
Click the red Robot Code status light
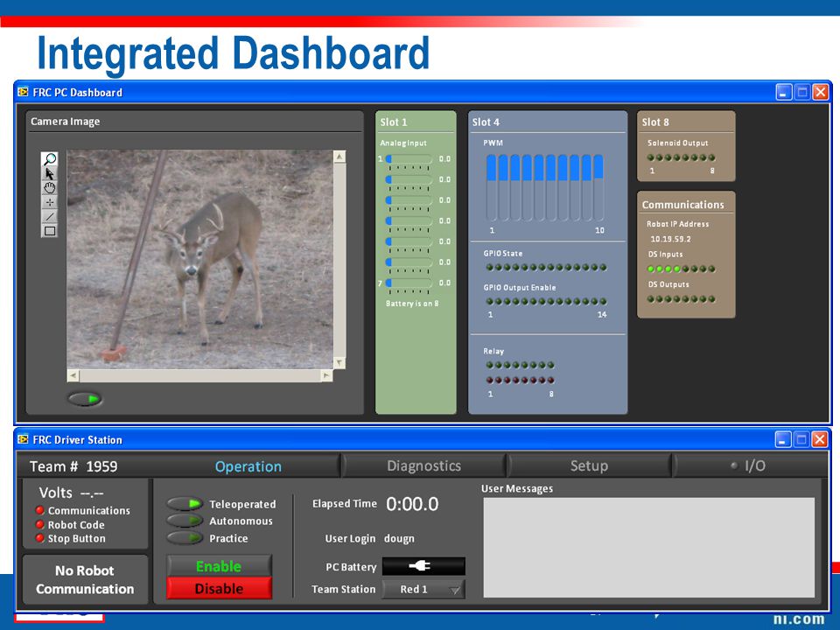coord(39,524)
